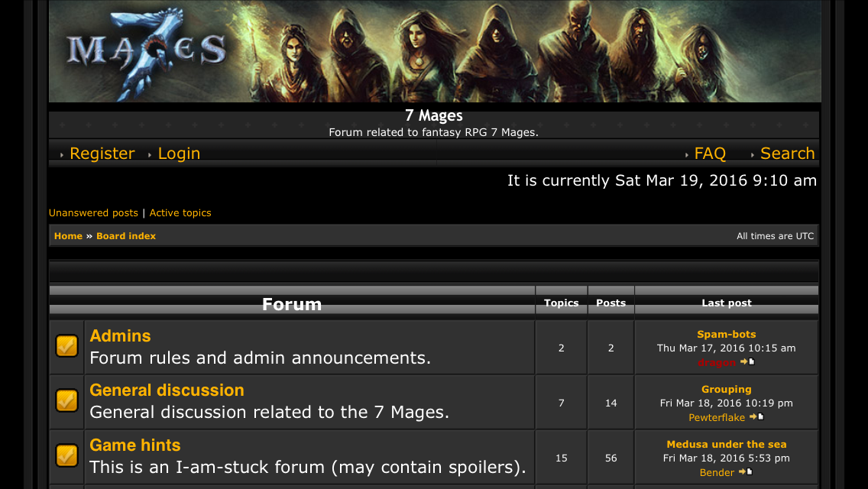Image resolution: width=868 pixels, height=489 pixels.
Task: Open the FAQ page
Action: pyautogui.click(x=710, y=154)
